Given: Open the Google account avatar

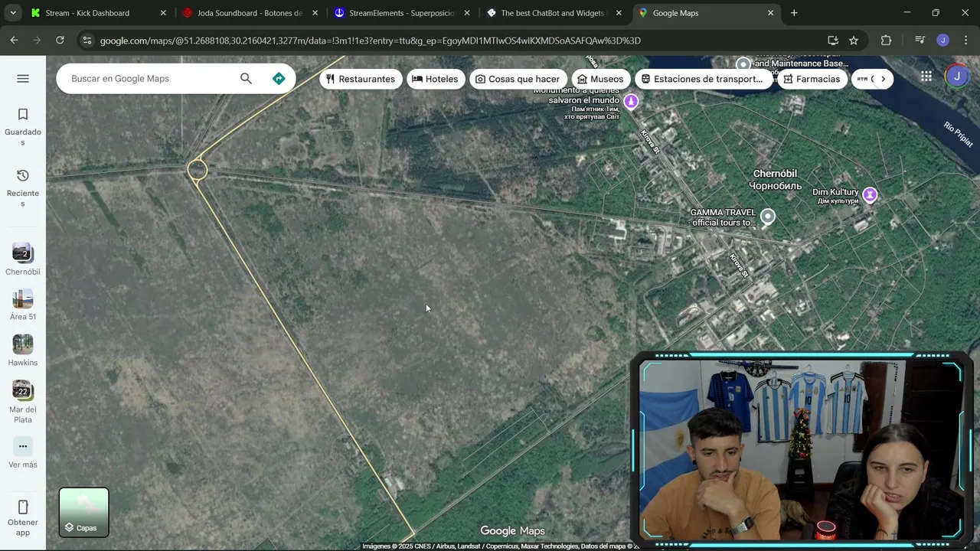Looking at the screenshot, I should coord(957,77).
